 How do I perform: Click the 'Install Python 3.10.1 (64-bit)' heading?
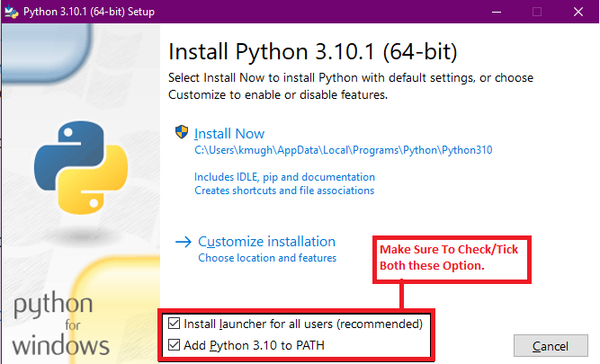313,51
